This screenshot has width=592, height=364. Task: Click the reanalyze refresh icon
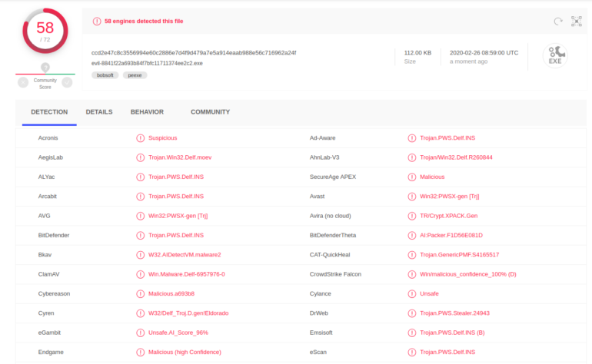[558, 22]
